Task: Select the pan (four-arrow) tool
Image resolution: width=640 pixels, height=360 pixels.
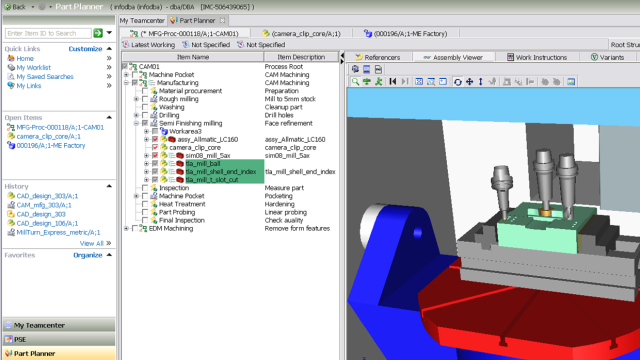Action: 469,82
